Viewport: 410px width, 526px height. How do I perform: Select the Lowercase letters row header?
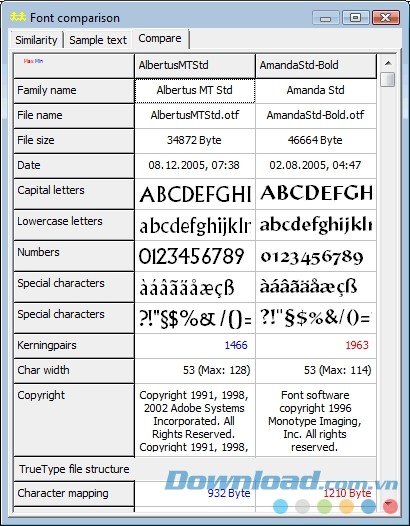74,225
